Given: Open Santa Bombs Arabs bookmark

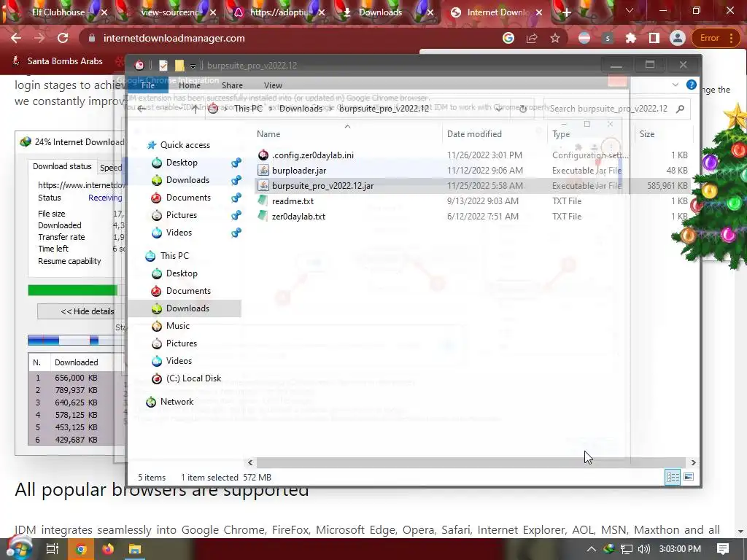Looking at the screenshot, I should coord(58,61).
